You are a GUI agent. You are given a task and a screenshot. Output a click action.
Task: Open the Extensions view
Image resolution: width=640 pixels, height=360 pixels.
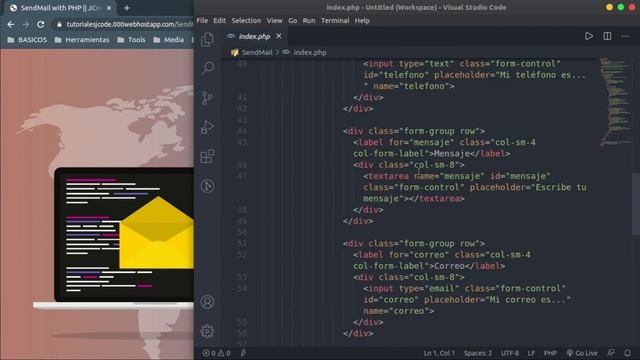(207, 156)
